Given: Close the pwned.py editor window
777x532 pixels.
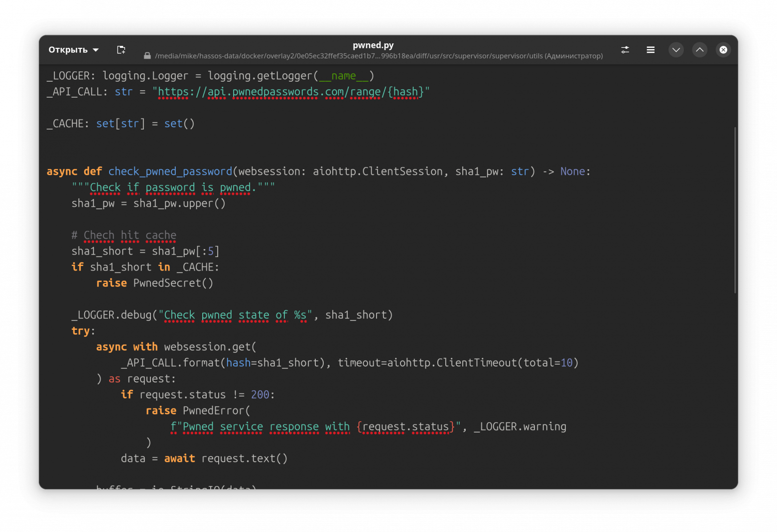Looking at the screenshot, I should pyautogui.click(x=723, y=50).
